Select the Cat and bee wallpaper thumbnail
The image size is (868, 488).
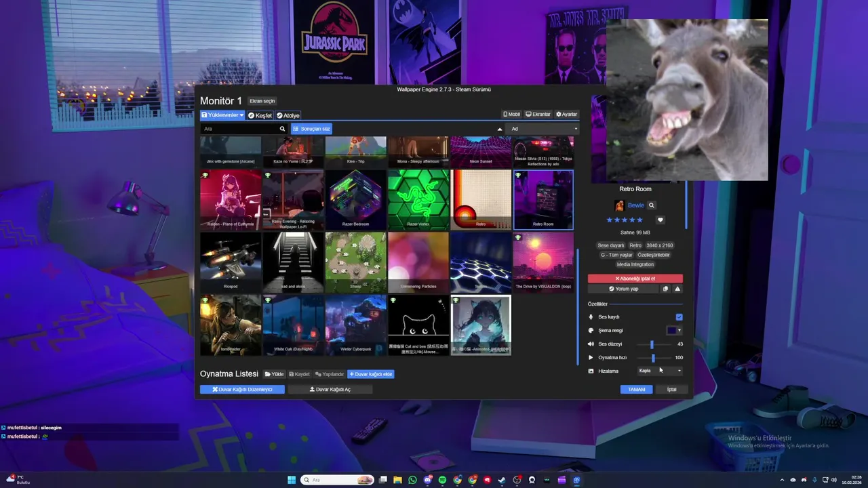418,325
